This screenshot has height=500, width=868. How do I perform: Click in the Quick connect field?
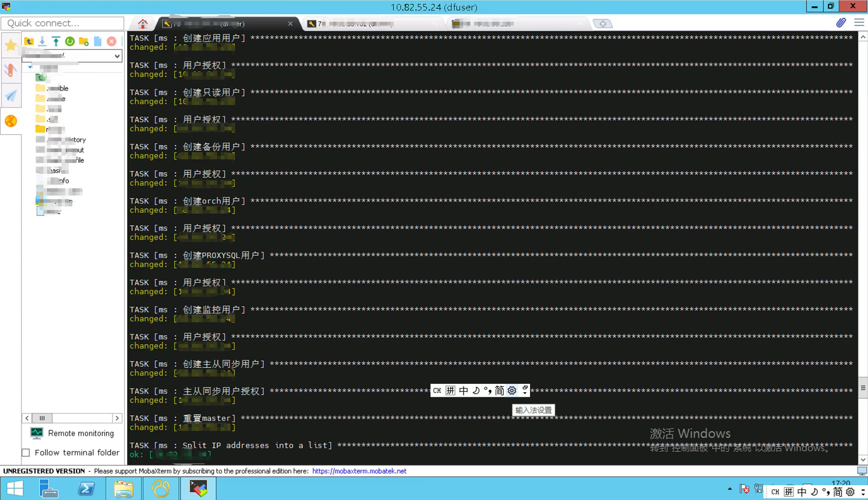pos(62,23)
